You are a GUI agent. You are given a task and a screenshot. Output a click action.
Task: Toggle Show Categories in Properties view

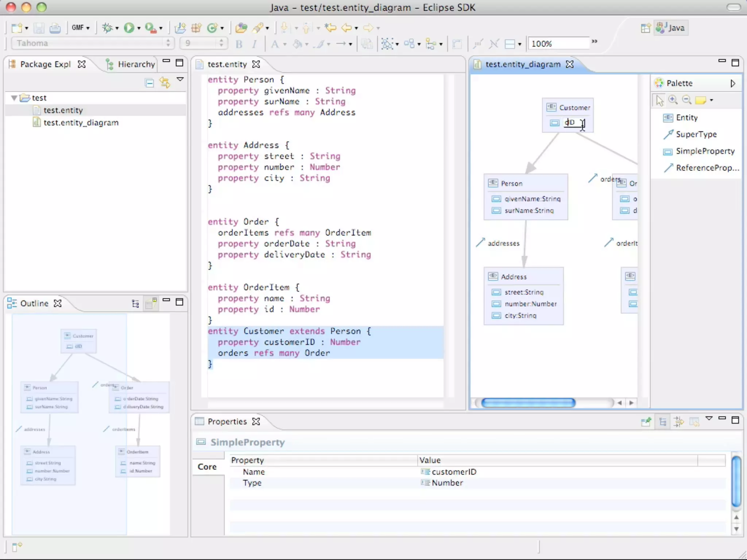click(663, 422)
